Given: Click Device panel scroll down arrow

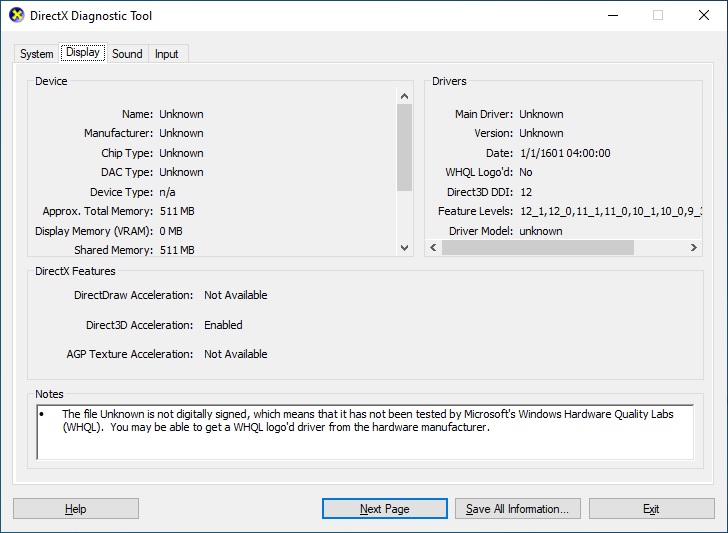Looking at the screenshot, I should click(x=404, y=247).
